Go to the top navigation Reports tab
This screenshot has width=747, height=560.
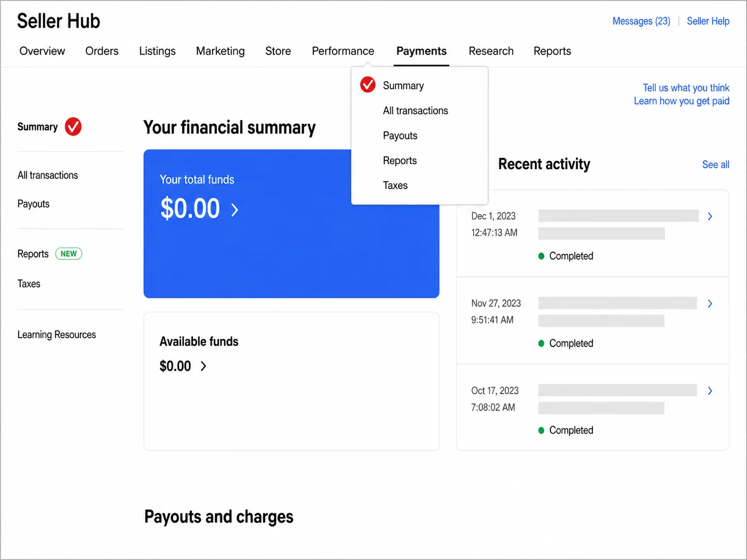(552, 51)
